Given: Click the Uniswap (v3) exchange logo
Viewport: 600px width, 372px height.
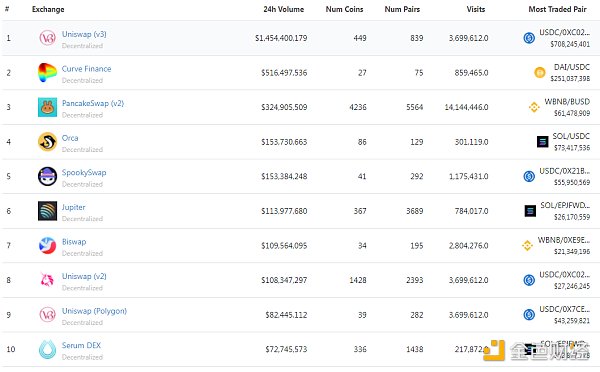Looking at the screenshot, I should pyautogui.click(x=47, y=38).
